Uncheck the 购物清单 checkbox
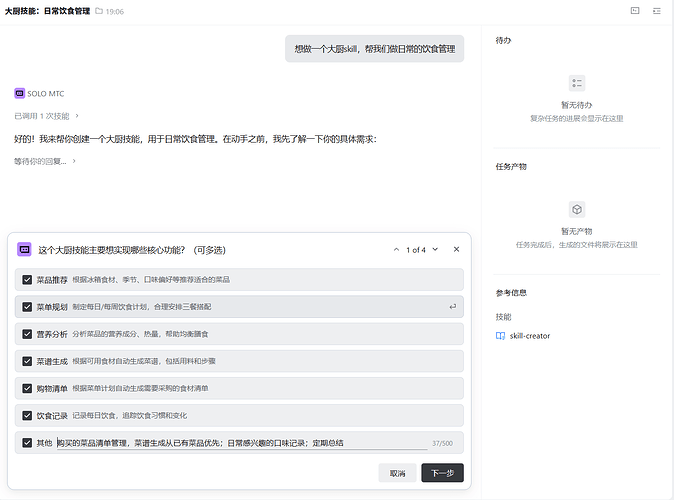 (27, 388)
